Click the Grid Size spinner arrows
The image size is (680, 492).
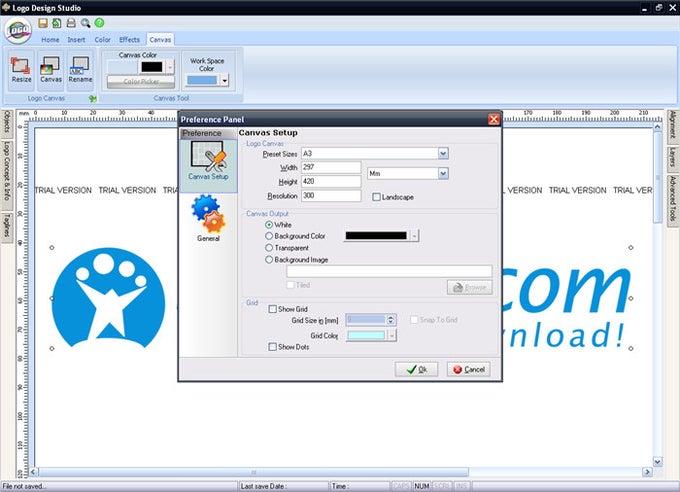pyautogui.click(x=391, y=320)
